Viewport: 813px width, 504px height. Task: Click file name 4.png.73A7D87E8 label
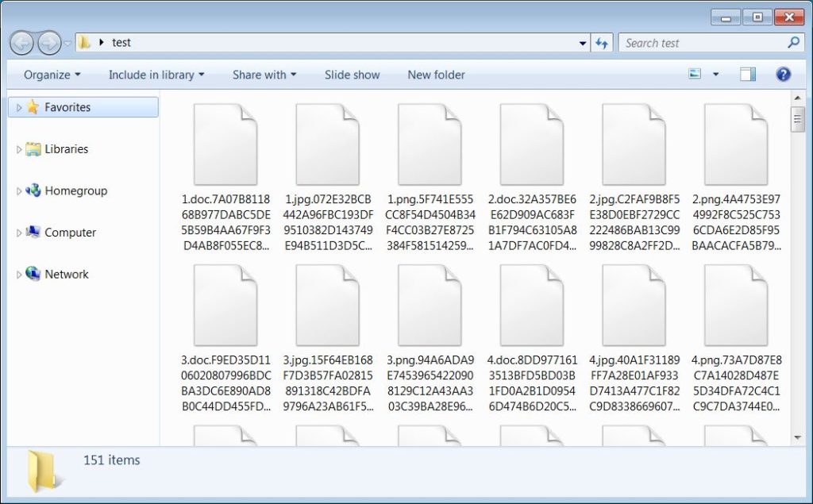[736, 383]
